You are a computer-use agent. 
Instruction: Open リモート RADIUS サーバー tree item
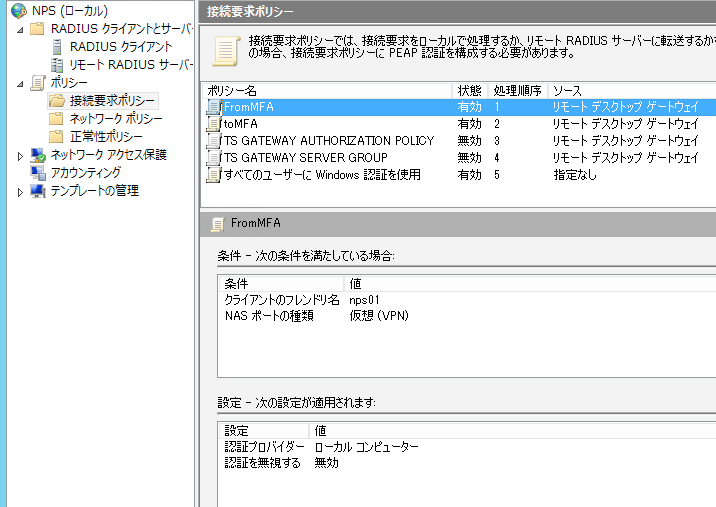click(x=131, y=65)
